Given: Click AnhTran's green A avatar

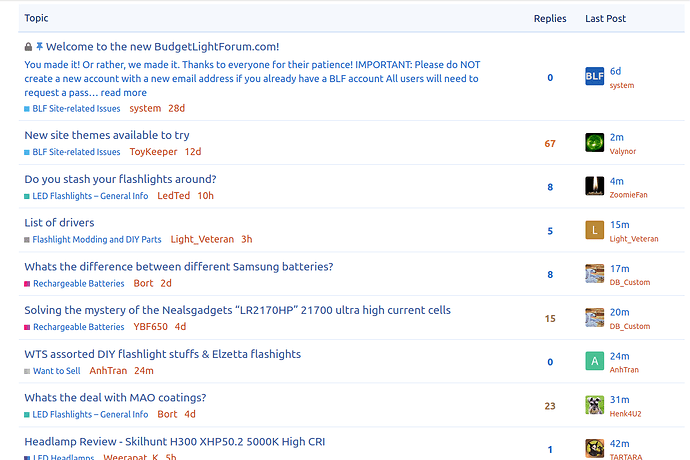Looking at the screenshot, I should coord(595,361).
